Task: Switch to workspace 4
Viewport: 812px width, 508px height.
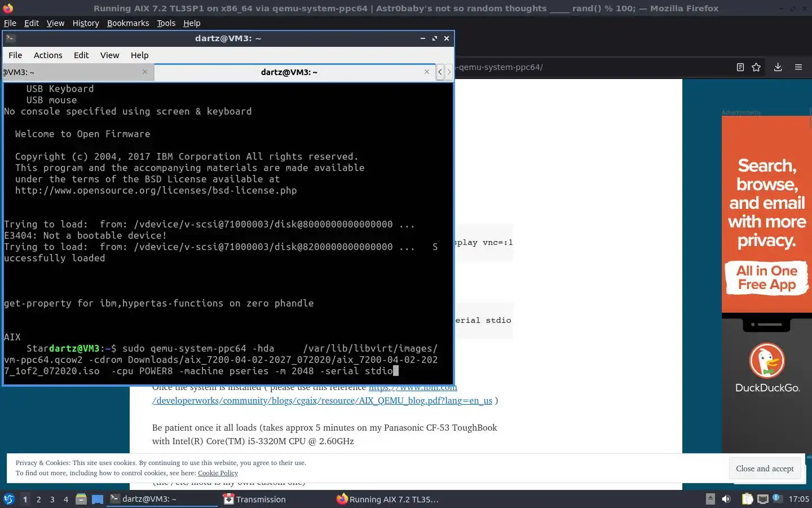Action: tap(65, 499)
